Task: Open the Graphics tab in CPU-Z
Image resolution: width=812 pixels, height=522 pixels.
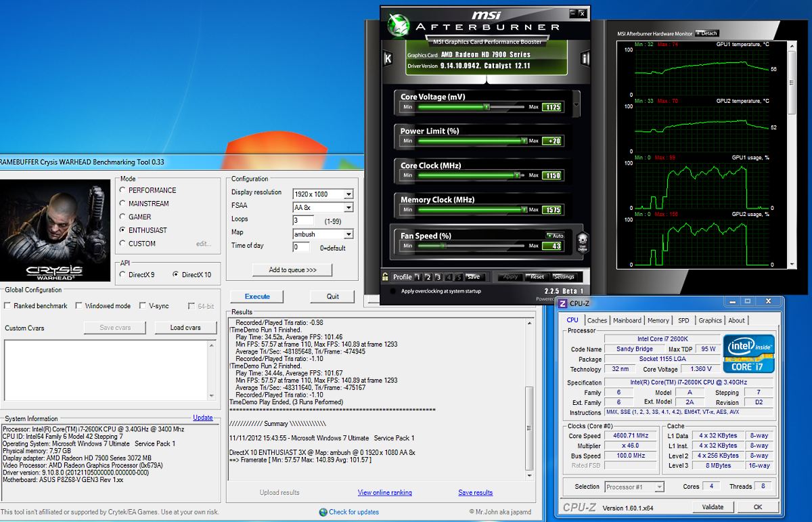Action: [x=710, y=321]
